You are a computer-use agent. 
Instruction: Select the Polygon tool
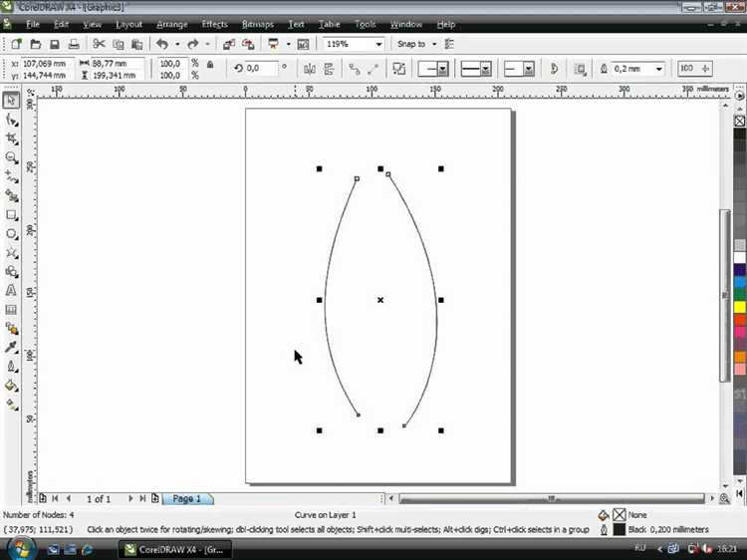11,253
